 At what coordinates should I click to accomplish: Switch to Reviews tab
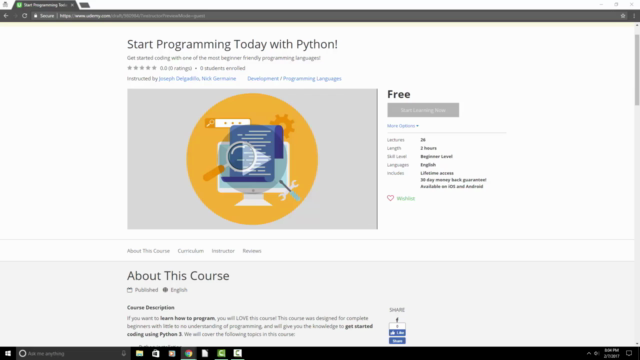click(x=252, y=251)
